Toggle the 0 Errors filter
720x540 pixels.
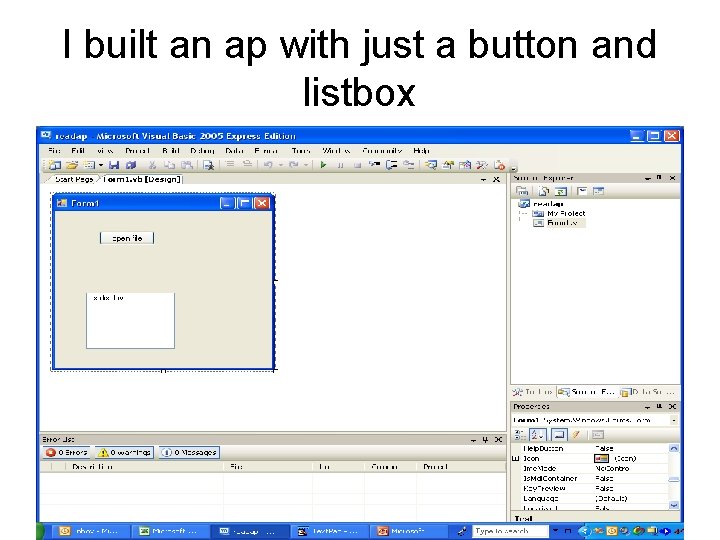(66, 452)
